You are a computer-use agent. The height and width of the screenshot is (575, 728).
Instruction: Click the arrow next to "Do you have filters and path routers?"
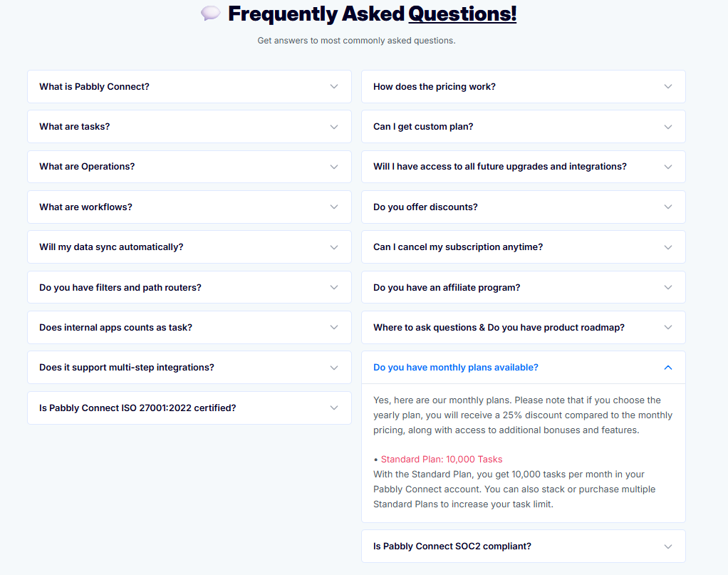coord(334,288)
